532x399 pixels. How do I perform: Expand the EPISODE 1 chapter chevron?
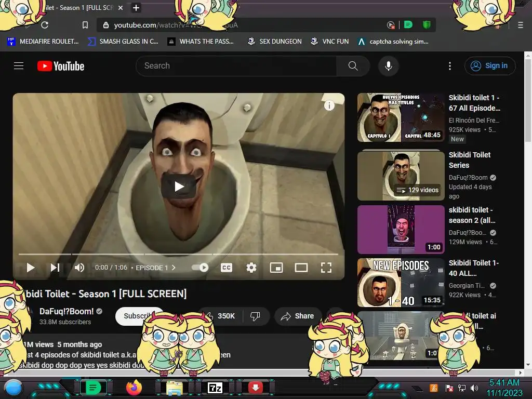174,268
